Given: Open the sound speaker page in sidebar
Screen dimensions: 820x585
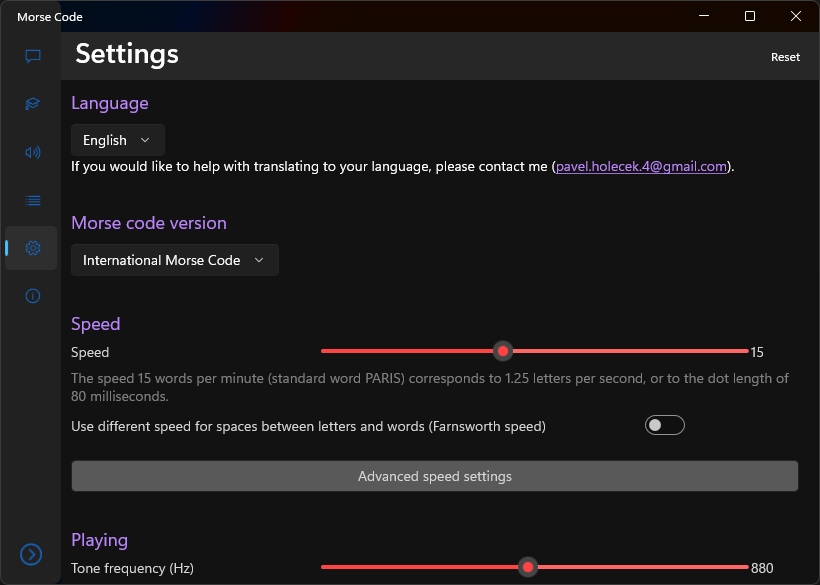Looking at the screenshot, I should pos(32,152).
